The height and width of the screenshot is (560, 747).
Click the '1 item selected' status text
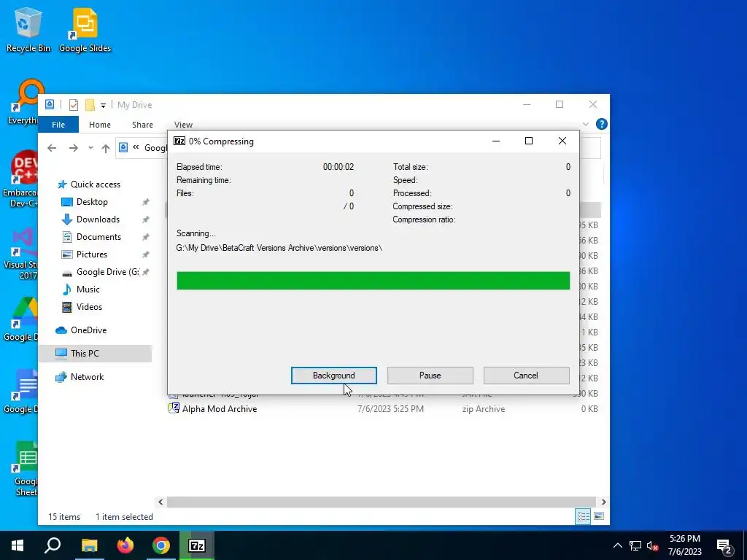pyautogui.click(x=124, y=517)
